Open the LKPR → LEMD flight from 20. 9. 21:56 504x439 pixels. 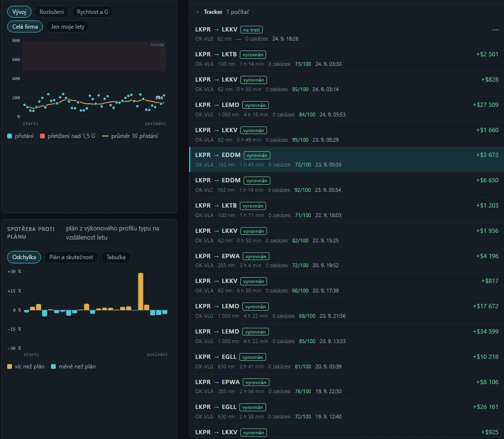tap(347, 311)
